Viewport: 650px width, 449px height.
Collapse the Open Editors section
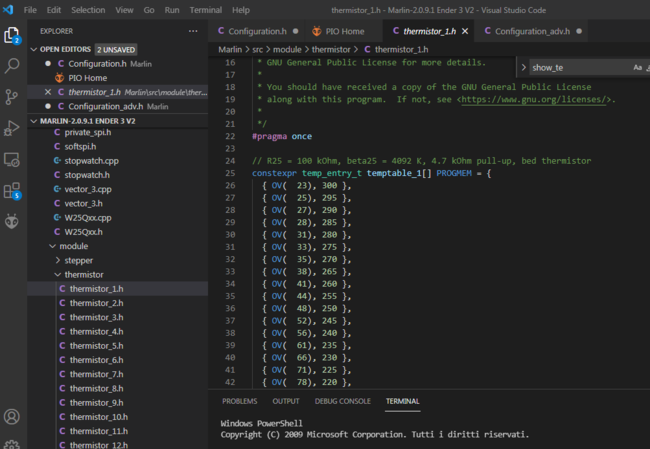34,49
